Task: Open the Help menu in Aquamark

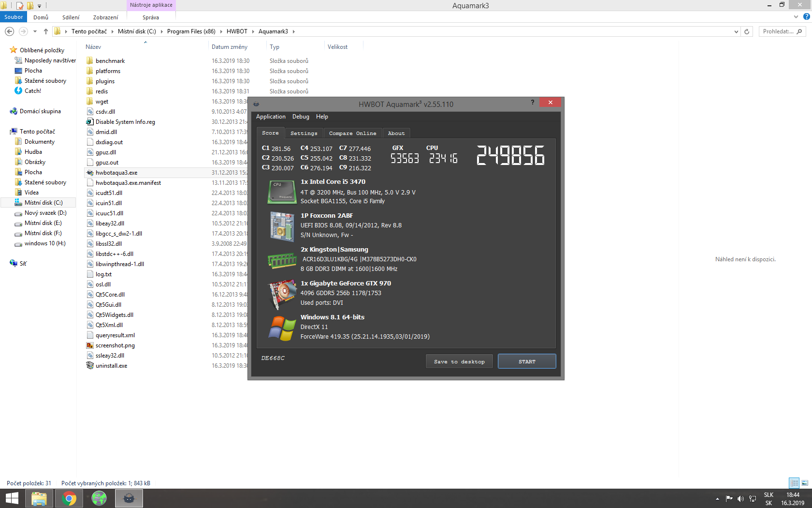Action: click(x=322, y=117)
